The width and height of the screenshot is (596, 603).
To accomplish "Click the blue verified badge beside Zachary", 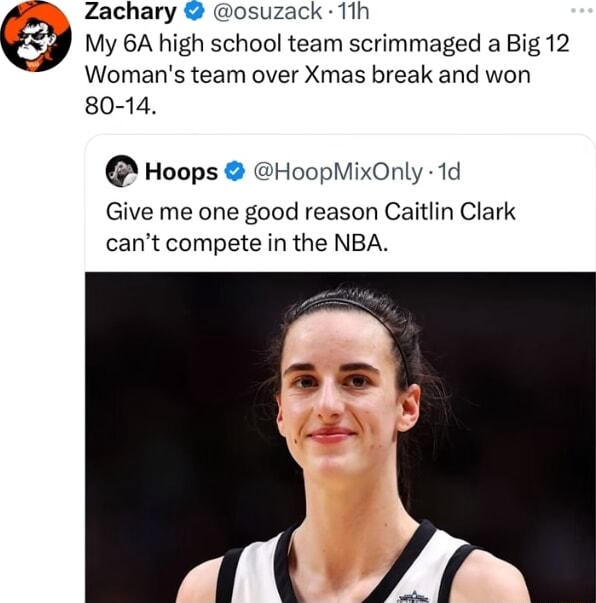I will 194,12.
